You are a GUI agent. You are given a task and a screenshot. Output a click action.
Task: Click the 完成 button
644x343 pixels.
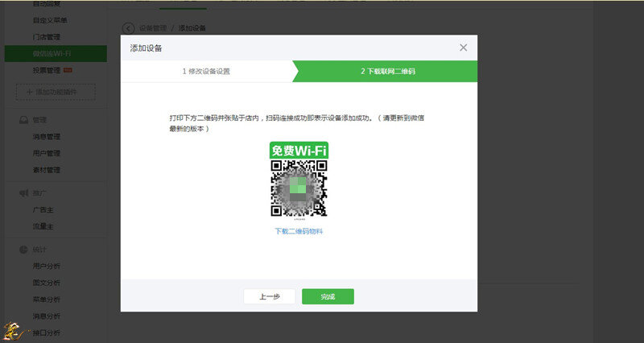pos(328,296)
